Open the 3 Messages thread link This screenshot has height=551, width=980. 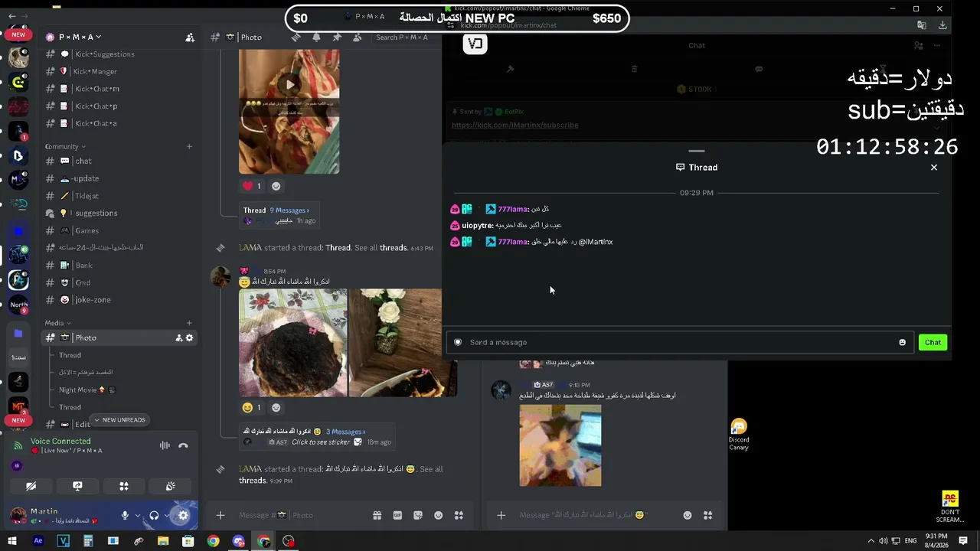pyautogui.click(x=346, y=432)
